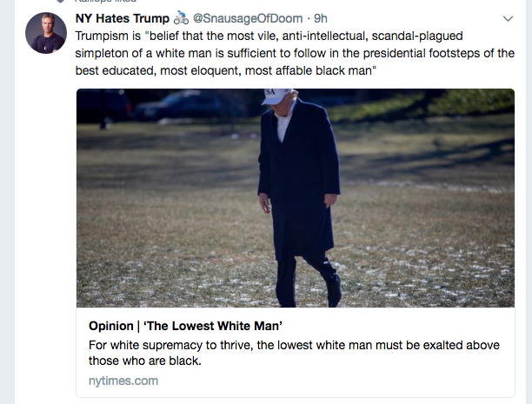Click the tweet line 'best educated, most eloquent'
This screenshot has height=404, width=532.
[x=226, y=70]
